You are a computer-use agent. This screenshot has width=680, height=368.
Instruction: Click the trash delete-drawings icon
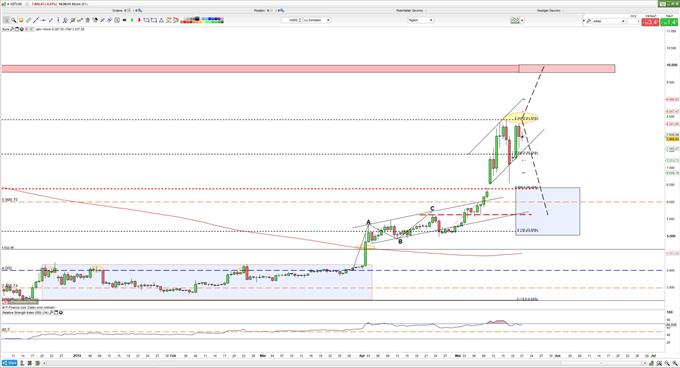click(x=88, y=20)
